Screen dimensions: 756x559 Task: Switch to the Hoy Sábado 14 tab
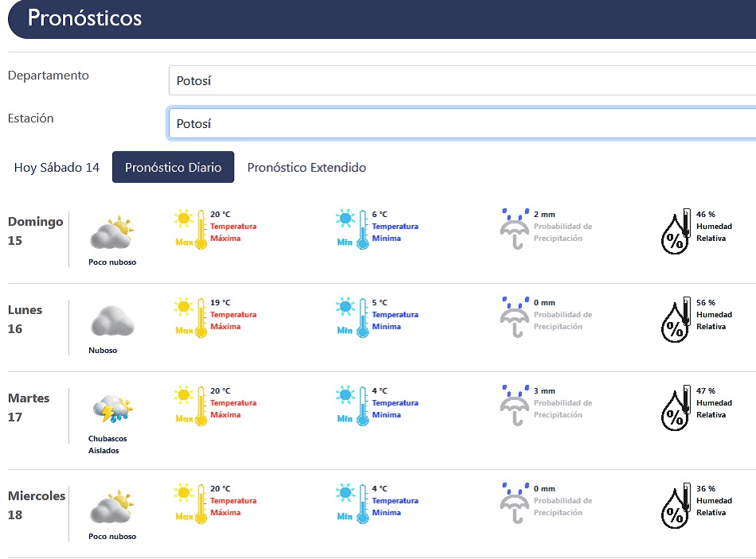57,168
